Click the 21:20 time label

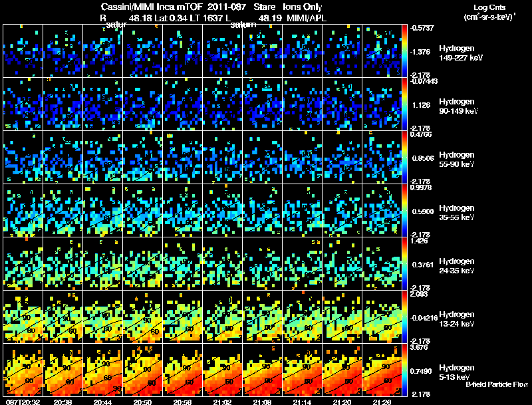click(342, 402)
